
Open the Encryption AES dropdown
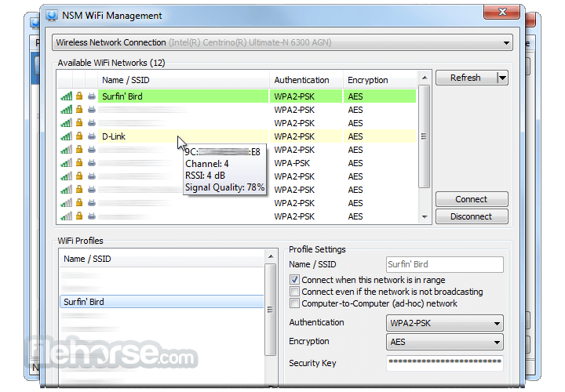[445, 342]
